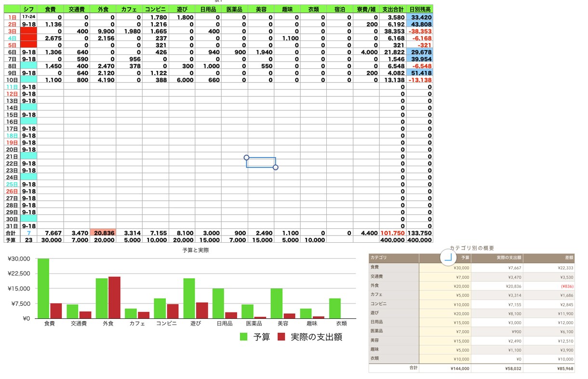Click the 6,000 遊び cell on 10日
The width and height of the screenshot is (588, 379).
click(182, 79)
